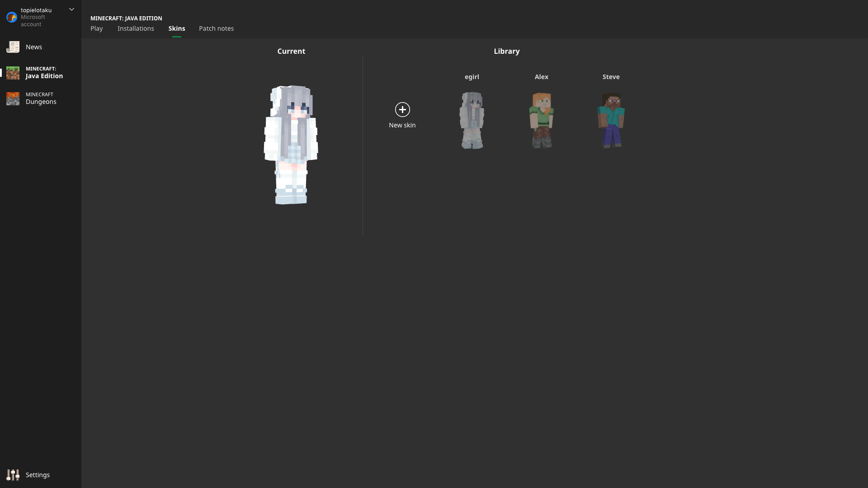868x488 pixels.
Task: Click the Settings sliders icon
Action: pyautogui.click(x=13, y=475)
